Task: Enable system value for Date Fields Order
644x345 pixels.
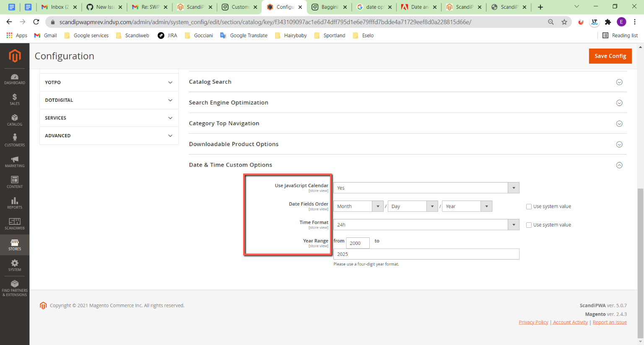Action: (x=529, y=206)
